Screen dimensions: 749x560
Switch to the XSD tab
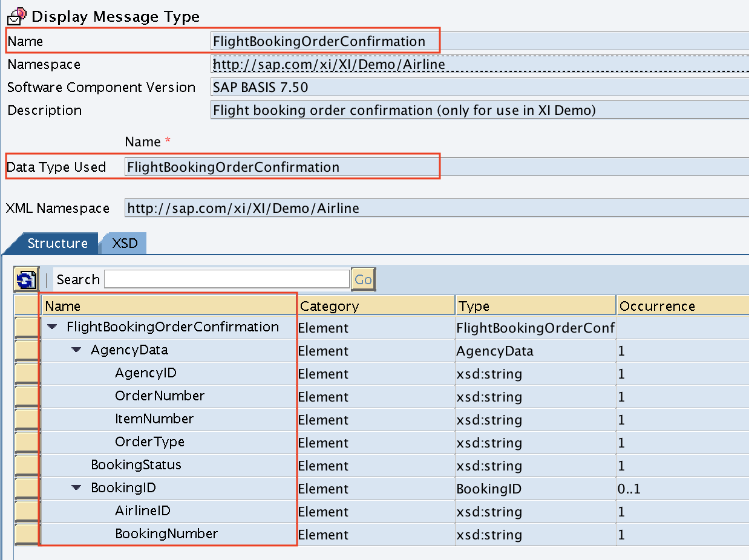[125, 244]
